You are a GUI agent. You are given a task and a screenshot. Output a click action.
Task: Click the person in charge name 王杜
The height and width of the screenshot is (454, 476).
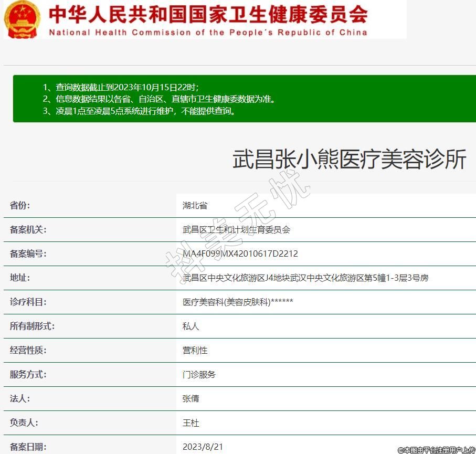[x=191, y=423]
